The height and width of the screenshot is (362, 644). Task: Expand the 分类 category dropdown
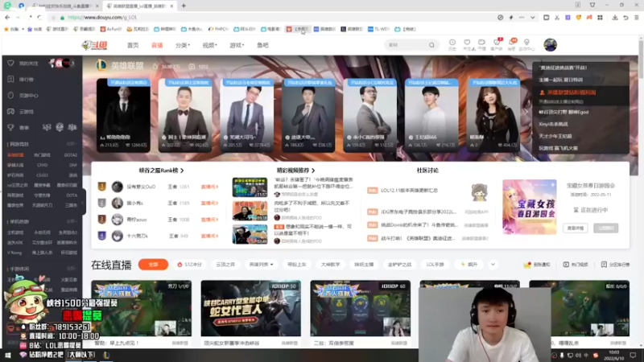183,45
